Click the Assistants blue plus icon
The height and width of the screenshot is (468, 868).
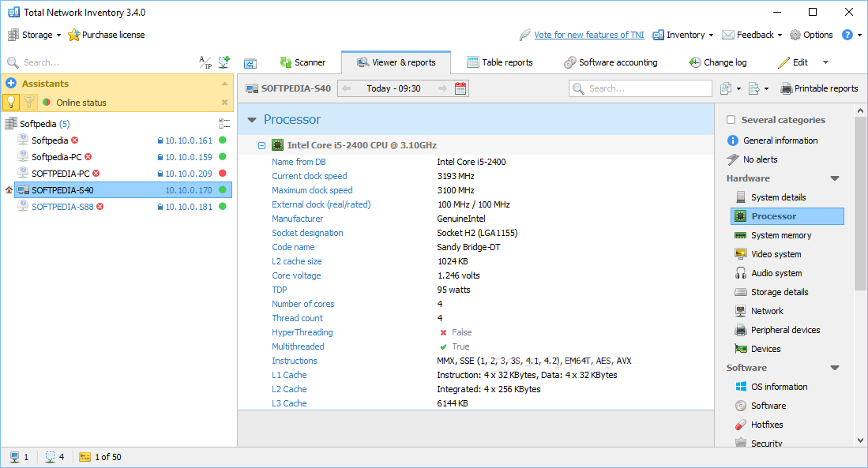point(11,84)
